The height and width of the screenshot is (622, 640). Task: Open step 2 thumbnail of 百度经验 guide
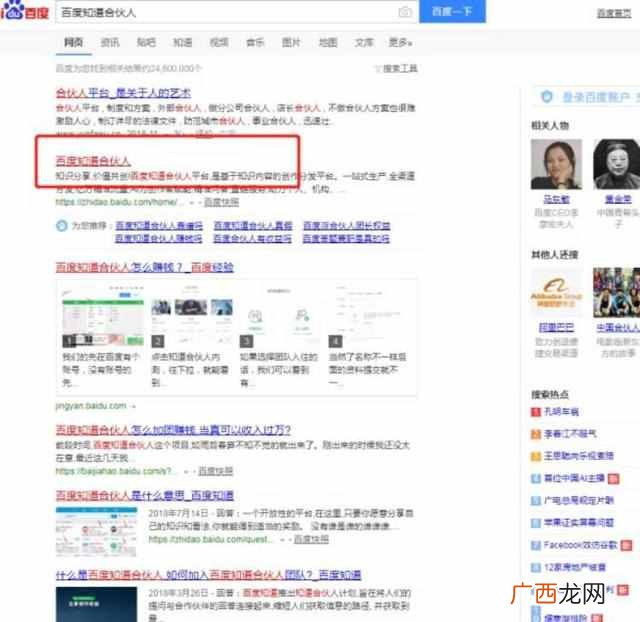point(192,316)
